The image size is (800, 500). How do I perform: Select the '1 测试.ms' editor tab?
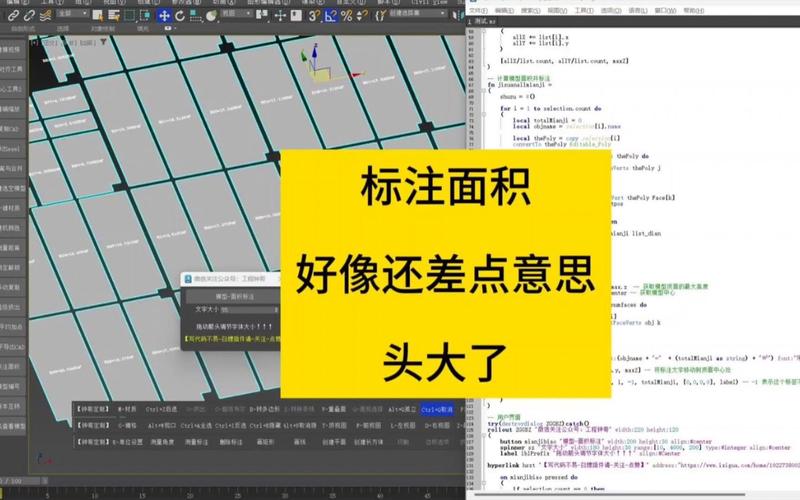click(x=482, y=21)
